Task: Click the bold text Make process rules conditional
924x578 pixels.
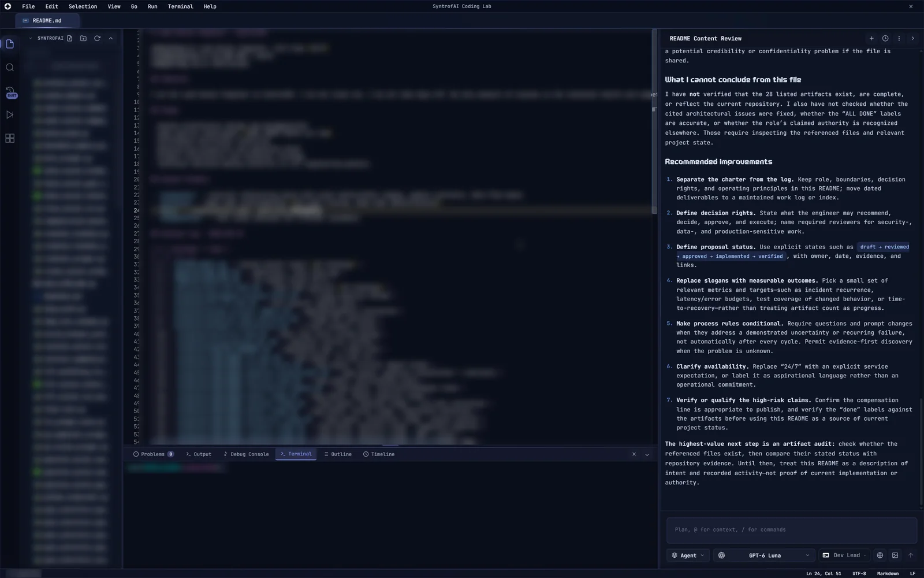Action: tap(730, 324)
